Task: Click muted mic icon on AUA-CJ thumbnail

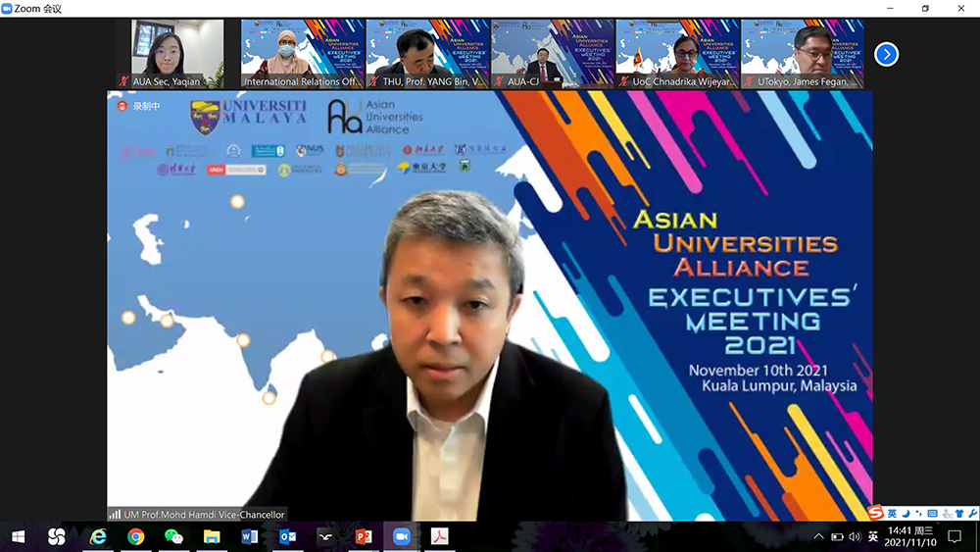Action: [x=499, y=81]
